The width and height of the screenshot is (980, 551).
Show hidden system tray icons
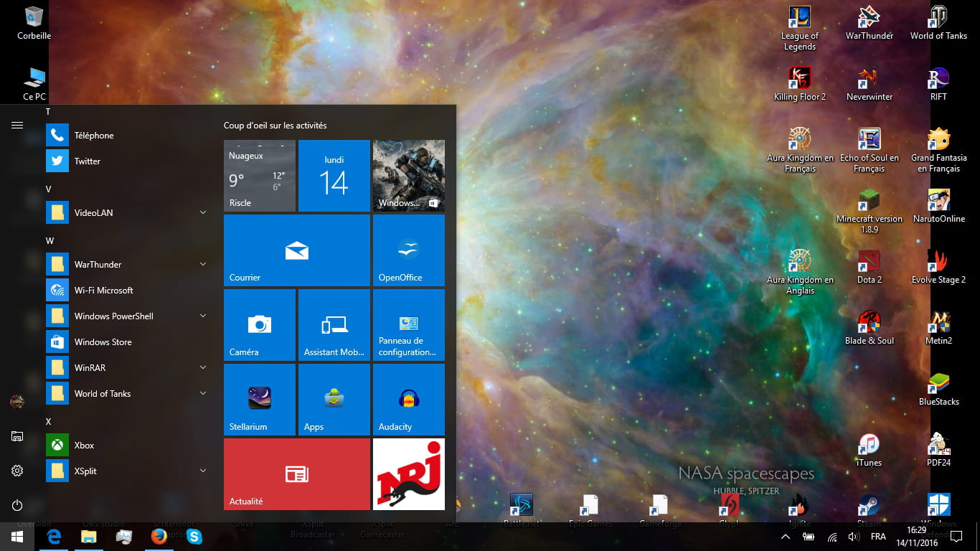tap(786, 537)
